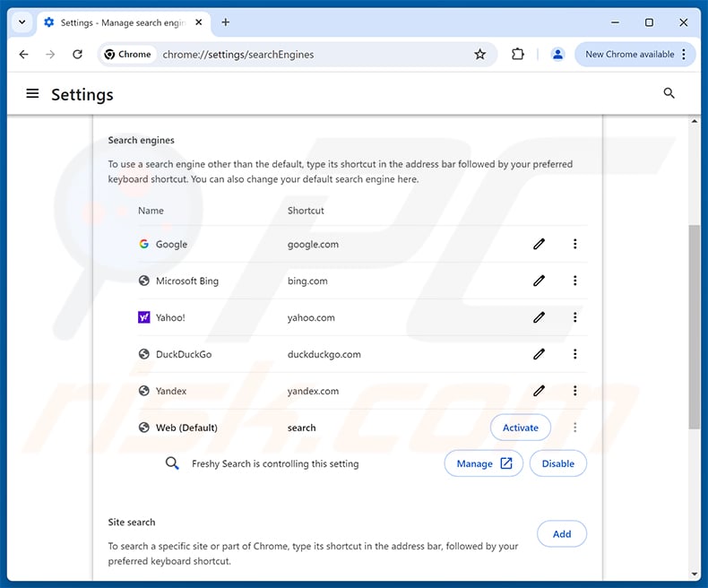
Task: Select the bing.com shortcut text
Action: click(x=307, y=281)
